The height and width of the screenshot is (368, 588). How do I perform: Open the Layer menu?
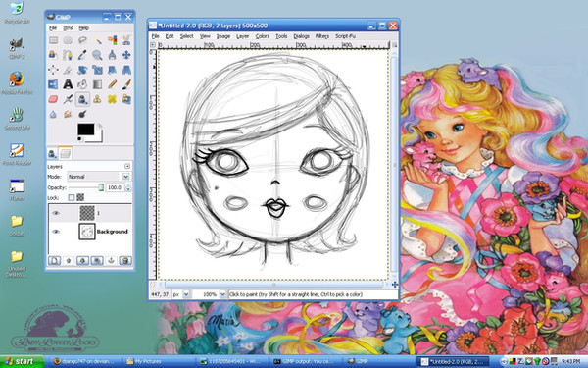[242, 36]
